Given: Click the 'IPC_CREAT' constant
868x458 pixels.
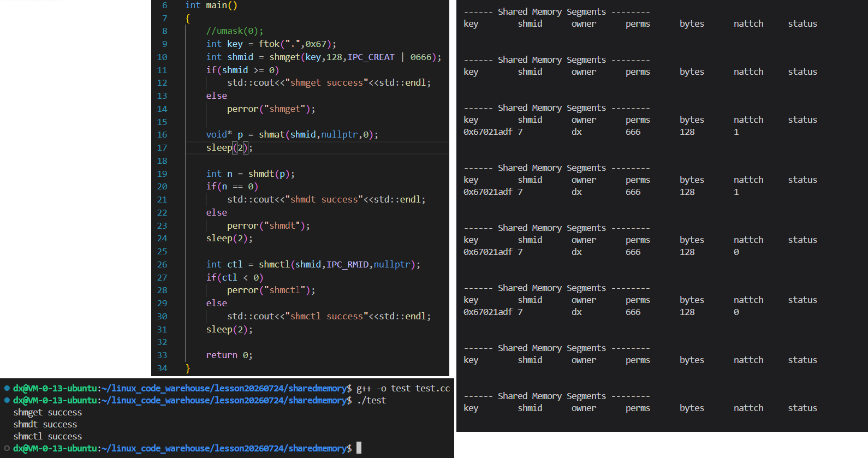Looking at the screenshot, I should [x=371, y=57].
